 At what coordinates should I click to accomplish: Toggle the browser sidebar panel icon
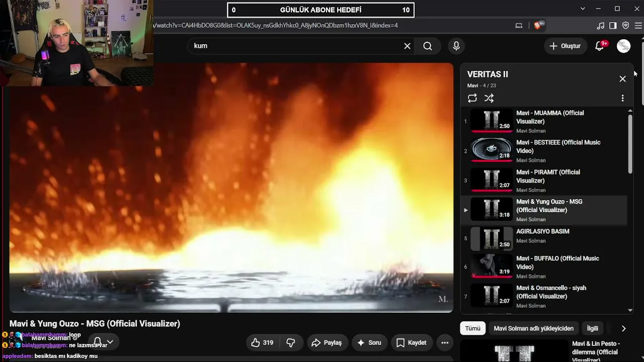(613, 26)
